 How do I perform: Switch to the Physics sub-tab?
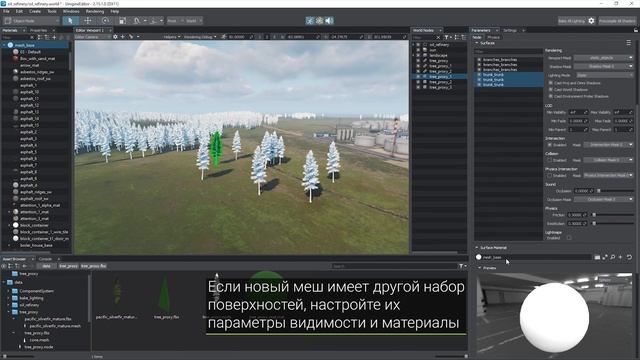pyautogui.click(x=493, y=37)
